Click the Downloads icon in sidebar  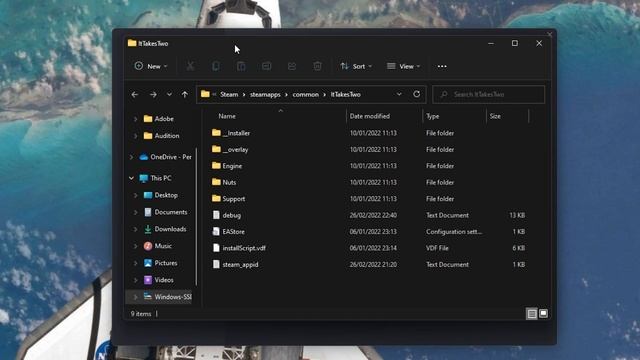click(x=148, y=229)
